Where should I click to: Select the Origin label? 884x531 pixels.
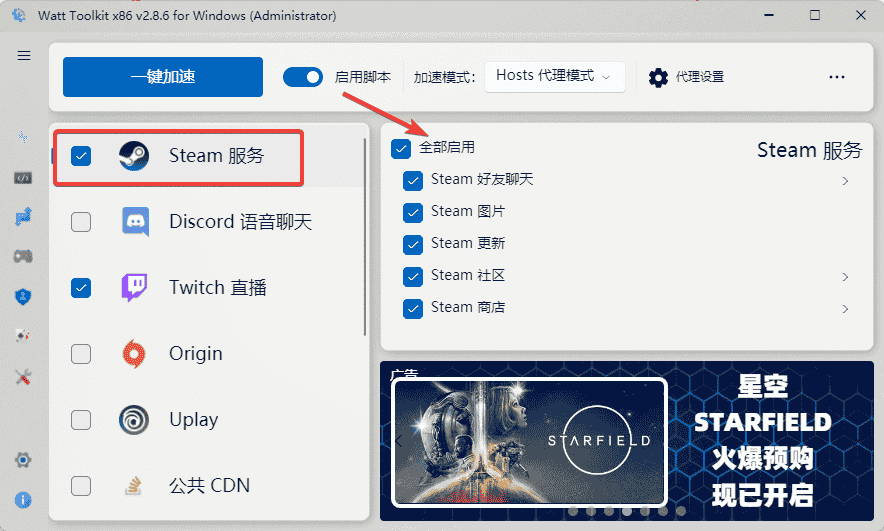coord(196,354)
